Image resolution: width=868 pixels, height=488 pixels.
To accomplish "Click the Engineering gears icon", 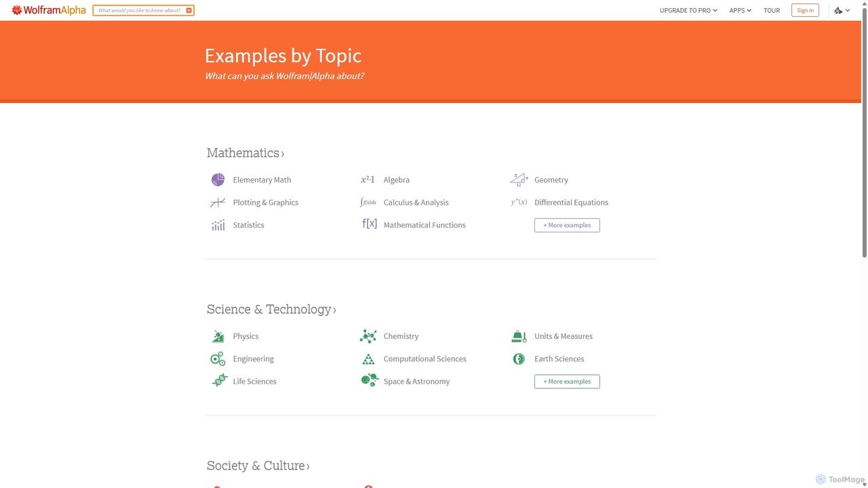I will point(218,359).
